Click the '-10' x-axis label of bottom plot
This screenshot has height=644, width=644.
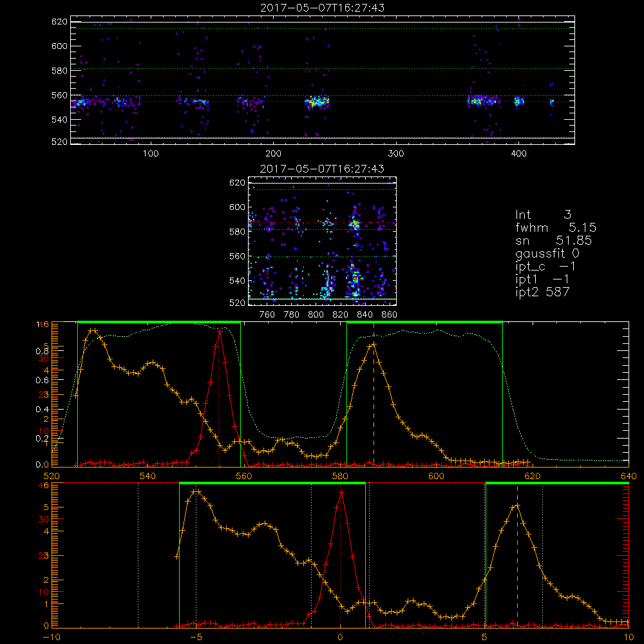tap(52, 637)
